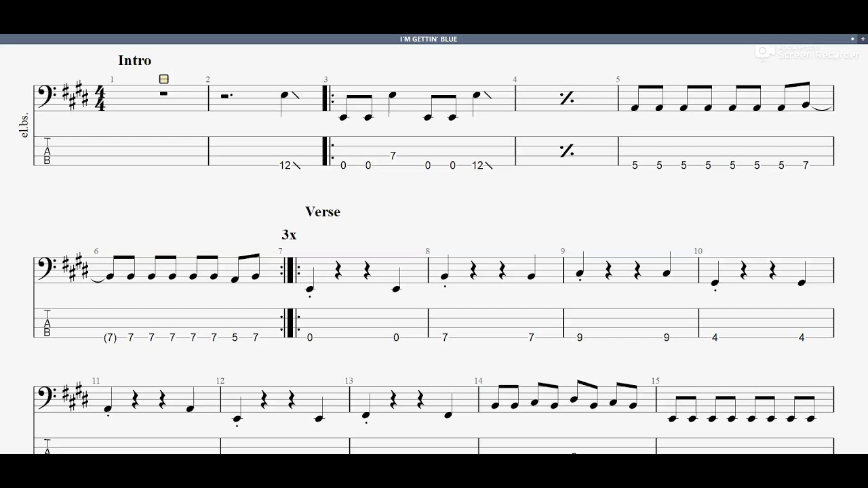Screen dimensions: 868x488
Task: Click the "3x" repeat count text
Action: (x=289, y=235)
